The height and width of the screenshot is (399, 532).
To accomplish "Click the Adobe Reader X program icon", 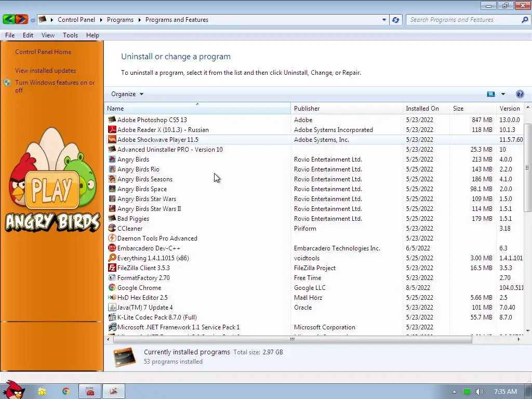I will (112, 129).
